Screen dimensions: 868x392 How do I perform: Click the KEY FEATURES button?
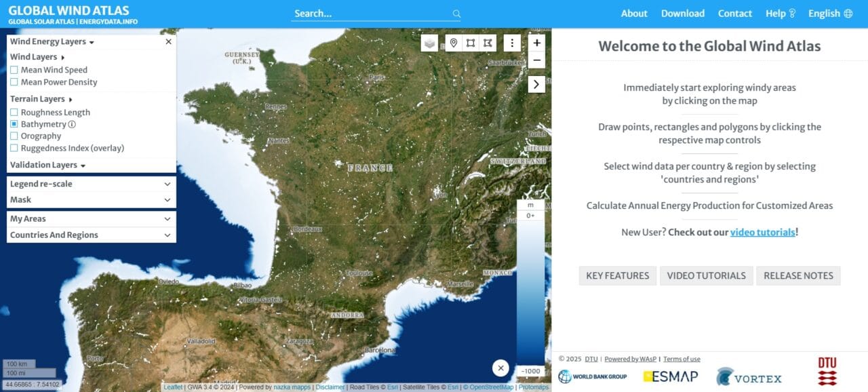pyautogui.click(x=617, y=275)
